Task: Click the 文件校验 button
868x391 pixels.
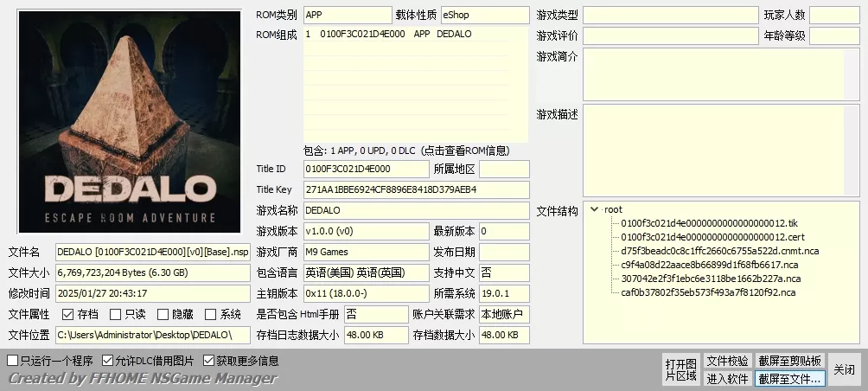Action: pos(727,361)
